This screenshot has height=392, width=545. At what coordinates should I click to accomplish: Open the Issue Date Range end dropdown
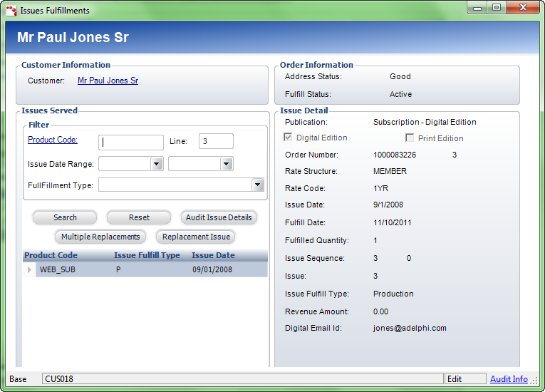(227, 164)
